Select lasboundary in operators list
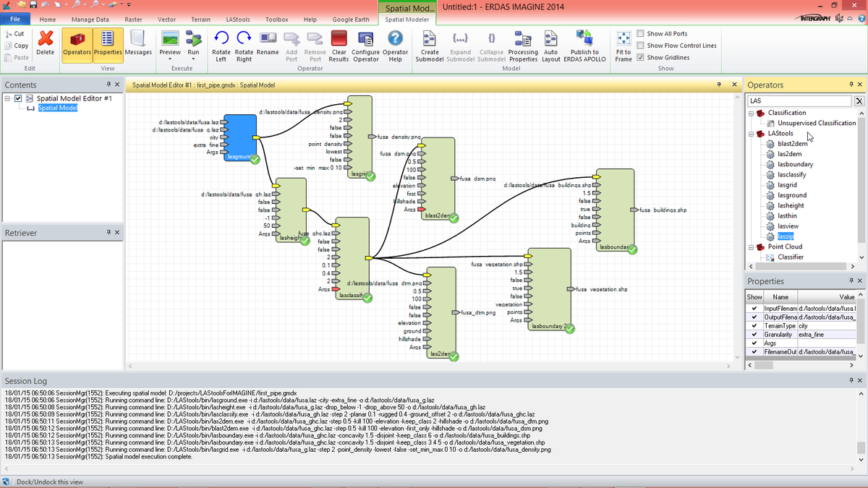The width and height of the screenshot is (868, 488). pos(795,164)
